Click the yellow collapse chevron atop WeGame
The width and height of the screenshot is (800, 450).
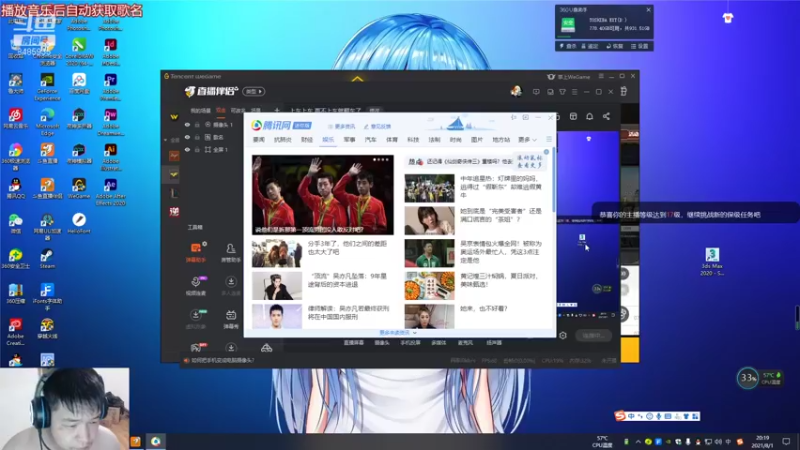[358, 79]
